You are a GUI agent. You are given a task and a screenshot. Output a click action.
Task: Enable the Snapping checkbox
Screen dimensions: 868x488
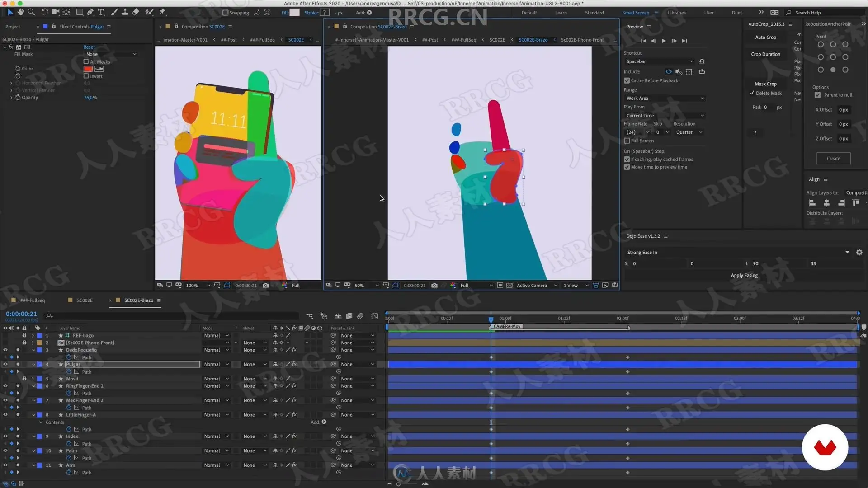tap(225, 13)
